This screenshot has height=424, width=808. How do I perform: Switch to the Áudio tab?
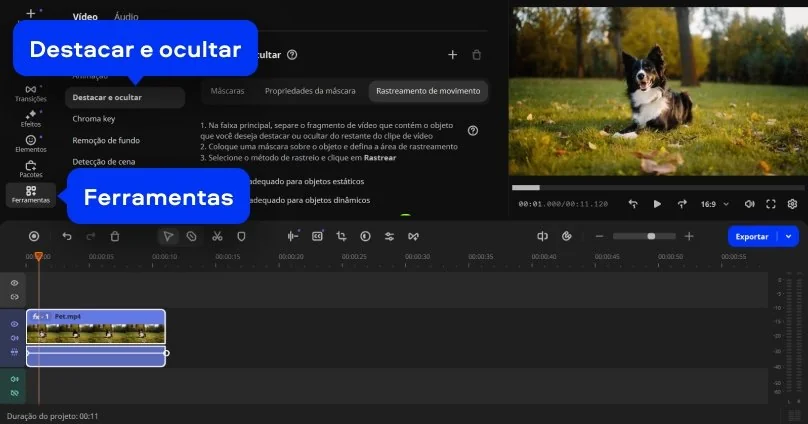(126, 17)
